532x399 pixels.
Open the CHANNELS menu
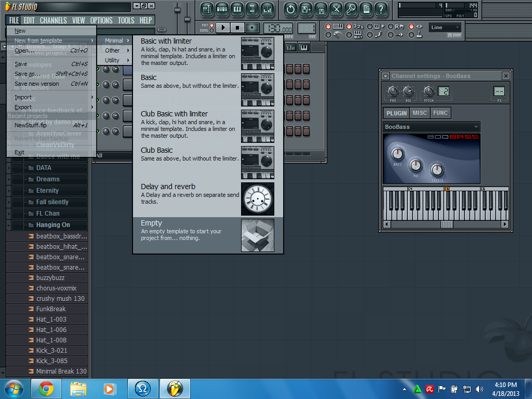point(54,20)
